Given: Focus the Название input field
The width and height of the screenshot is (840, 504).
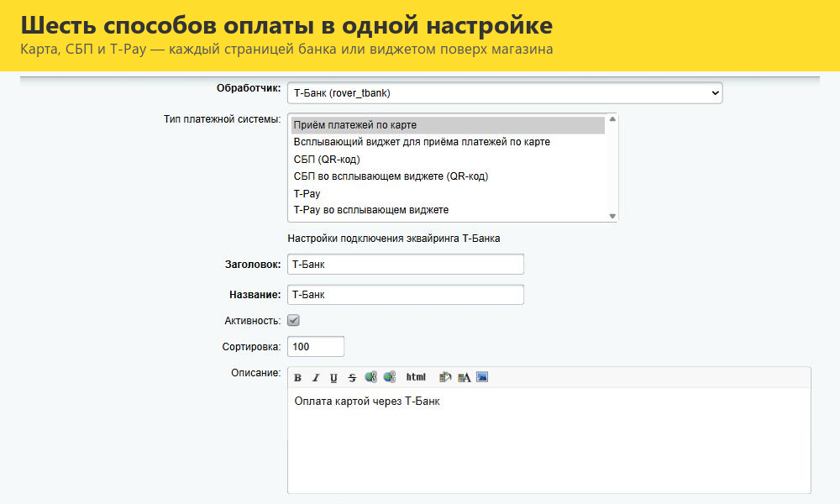Looking at the screenshot, I should click(x=406, y=295).
